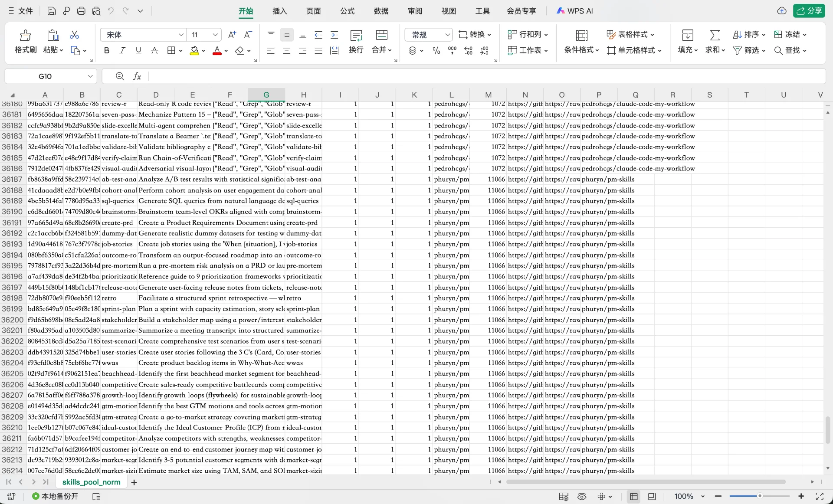Image resolution: width=833 pixels, height=504 pixels.
Task: Switch to the 数据 (Data) tab
Action: (381, 11)
